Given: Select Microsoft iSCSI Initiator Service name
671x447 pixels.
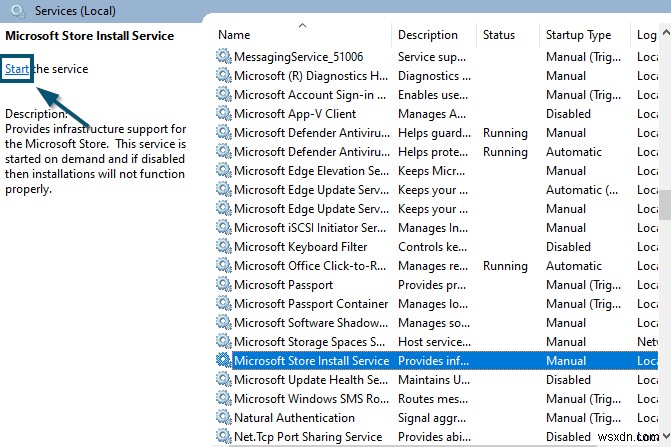Looking at the screenshot, I should point(310,228).
